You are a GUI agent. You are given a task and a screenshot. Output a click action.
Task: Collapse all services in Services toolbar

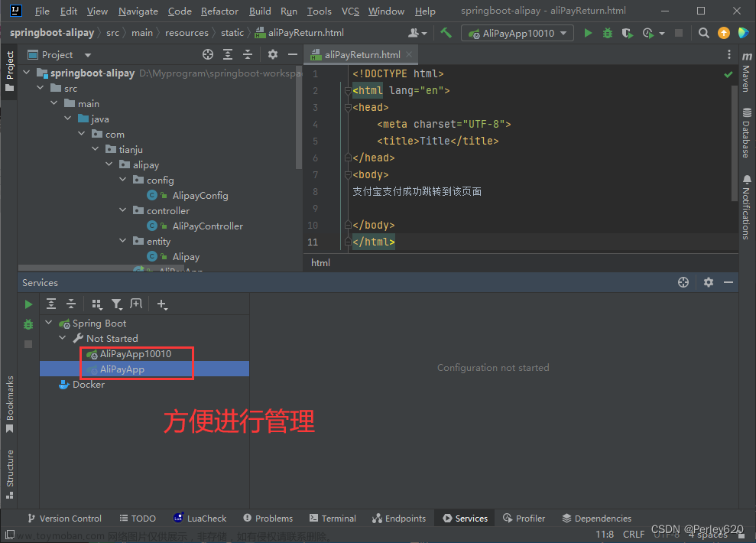(71, 304)
